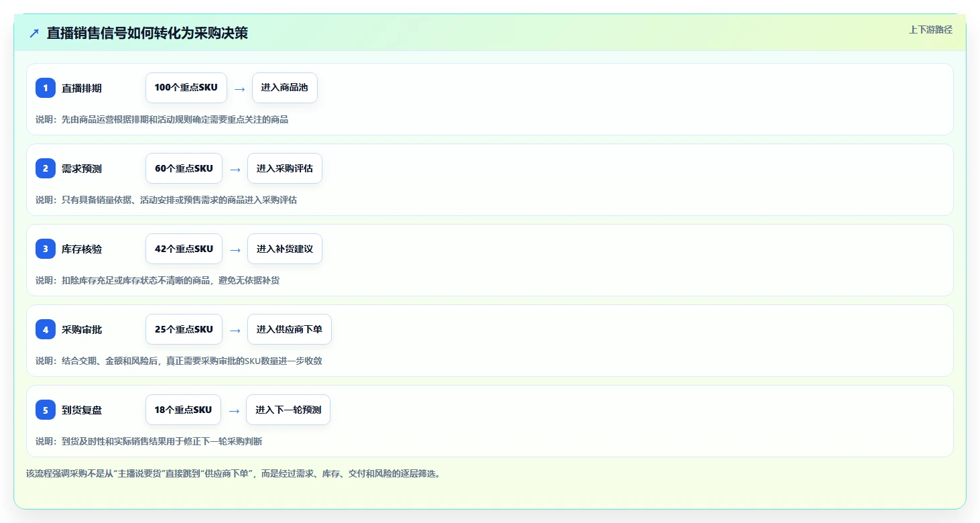The height and width of the screenshot is (523, 980).
Task: Click the 到货复盘 step label
Action: pos(82,410)
